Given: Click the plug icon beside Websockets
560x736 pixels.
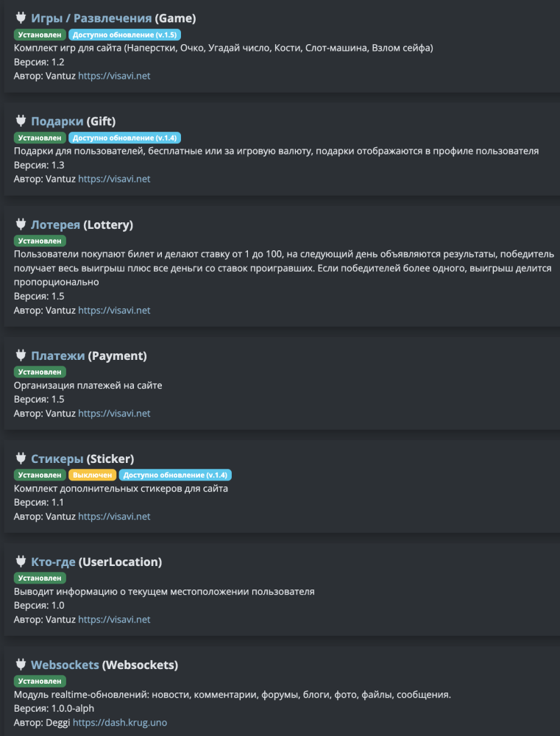Looking at the screenshot, I should [21, 665].
